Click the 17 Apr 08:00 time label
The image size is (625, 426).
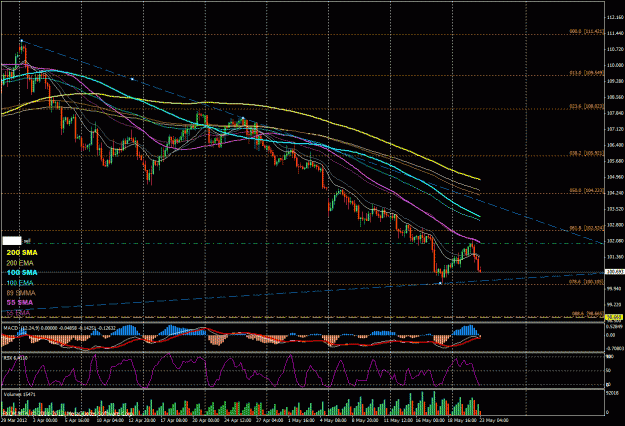174,420
